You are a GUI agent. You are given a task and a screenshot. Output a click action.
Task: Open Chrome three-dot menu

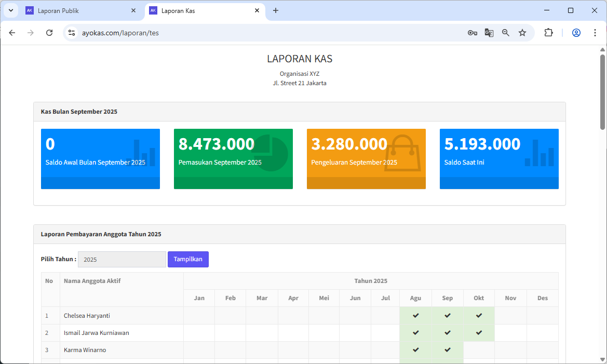[595, 33]
